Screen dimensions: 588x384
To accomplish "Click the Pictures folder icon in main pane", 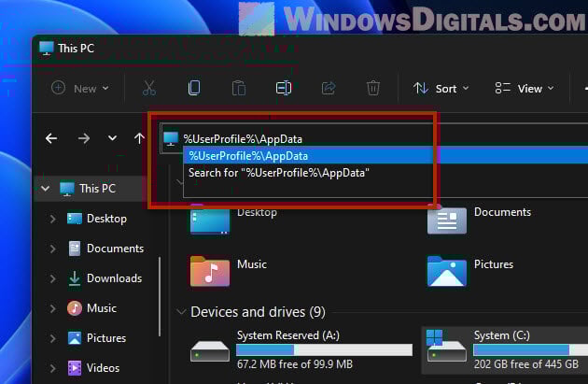I will 447,271.
